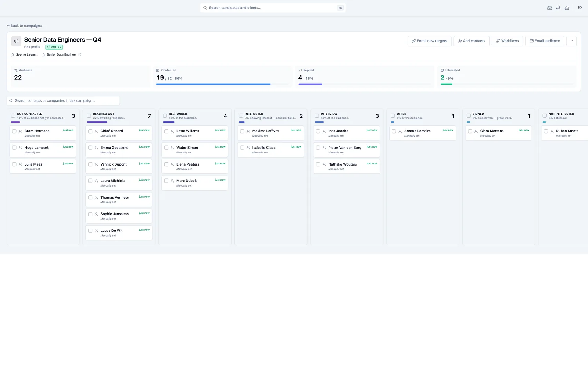Tick the checkbox for Emma Goossens
This screenshot has width=588, height=368.
[90, 148]
